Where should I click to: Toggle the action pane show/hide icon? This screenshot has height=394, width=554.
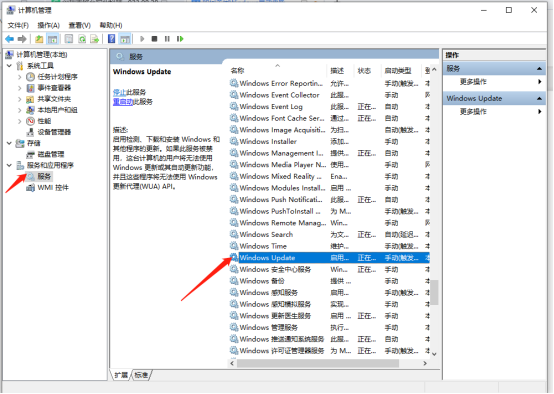tap(125, 39)
